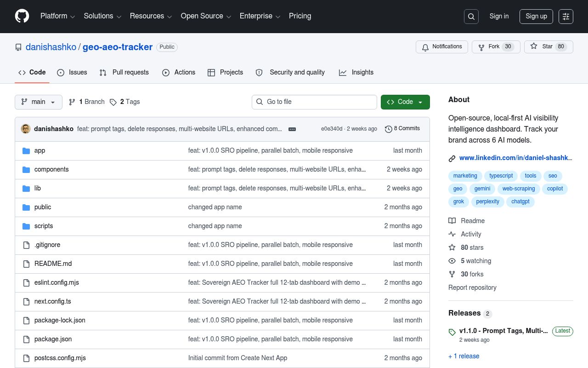Toggle notifications with the bell button
This screenshot has width=588, height=368.
[x=441, y=47]
